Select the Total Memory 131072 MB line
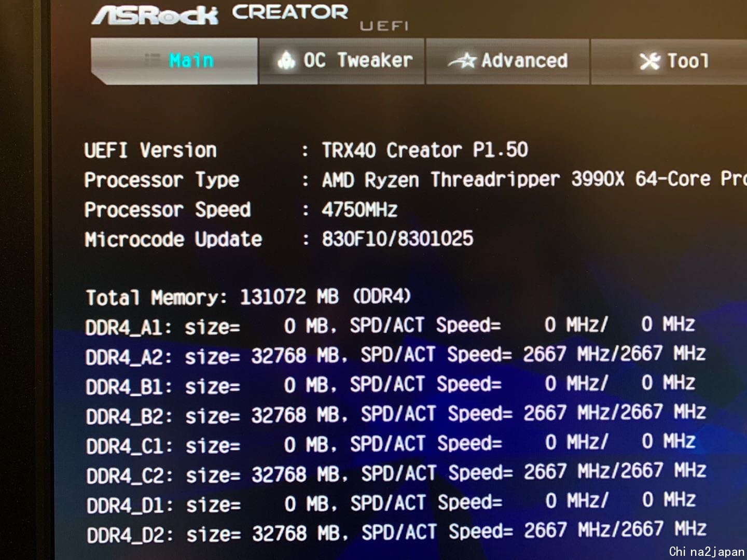 248,297
